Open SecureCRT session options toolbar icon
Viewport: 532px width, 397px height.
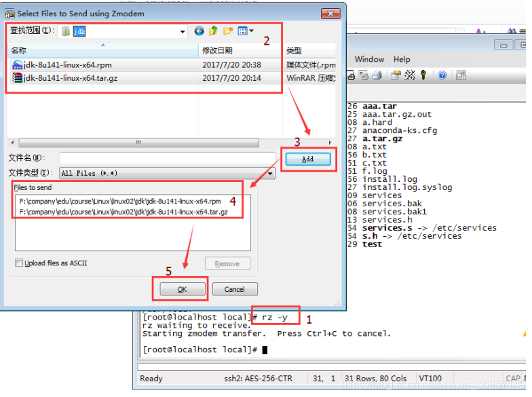pos(396,75)
